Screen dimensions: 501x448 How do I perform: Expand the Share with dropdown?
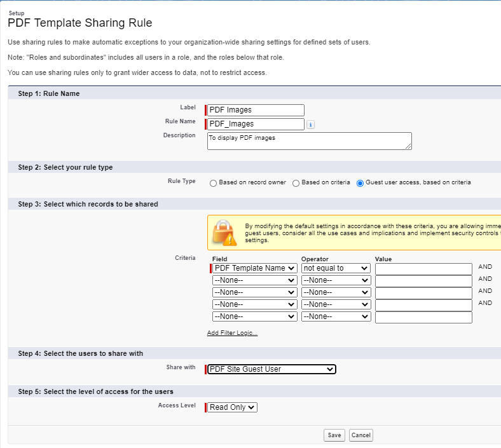click(271, 369)
